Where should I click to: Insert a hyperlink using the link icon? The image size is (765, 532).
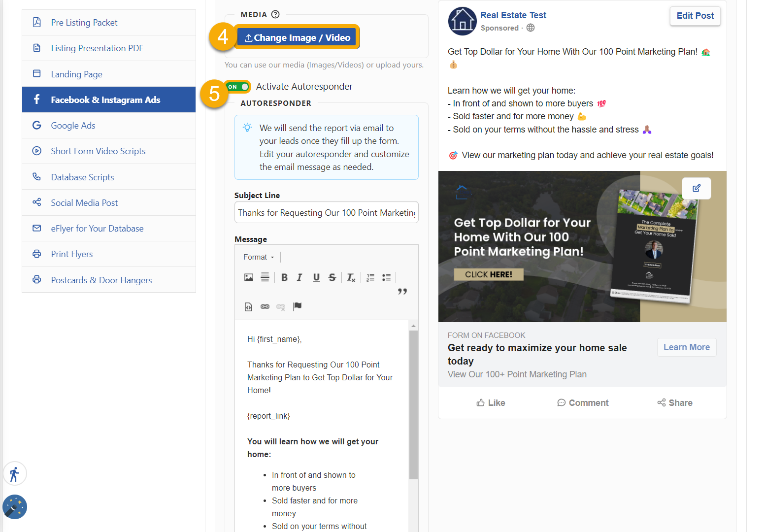tap(265, 306)
